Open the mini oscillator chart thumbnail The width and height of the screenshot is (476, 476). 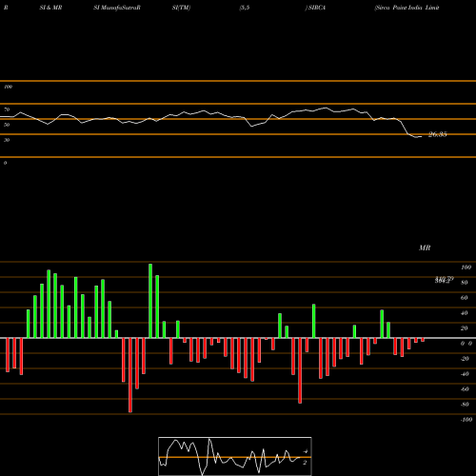pyautogui.click(x=235, y=456)
